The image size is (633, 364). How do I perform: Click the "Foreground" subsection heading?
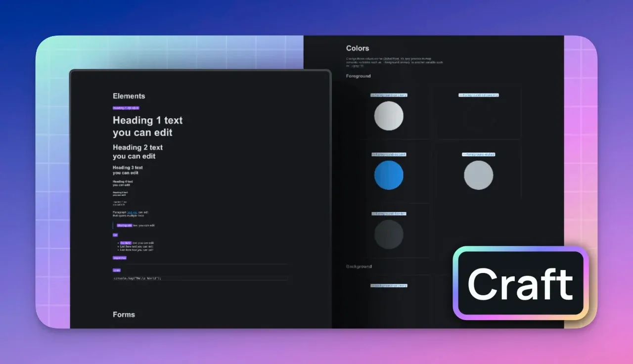click(359, 76)
